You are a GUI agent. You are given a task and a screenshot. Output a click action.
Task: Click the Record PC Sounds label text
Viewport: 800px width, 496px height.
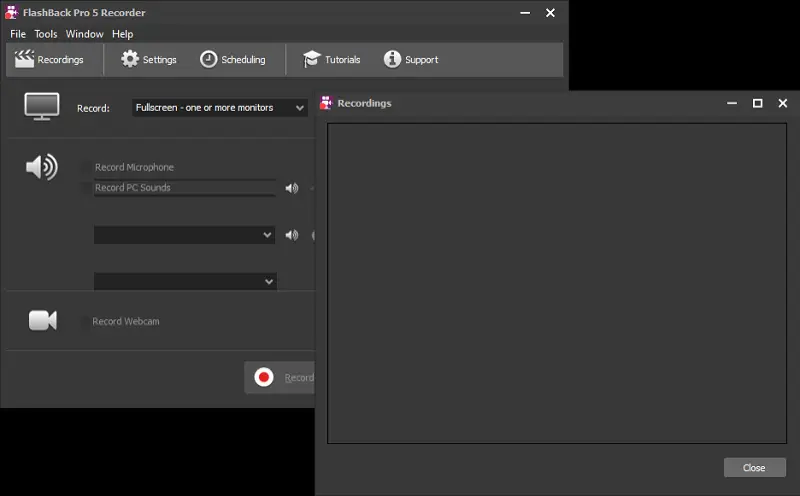pos(133,188)
